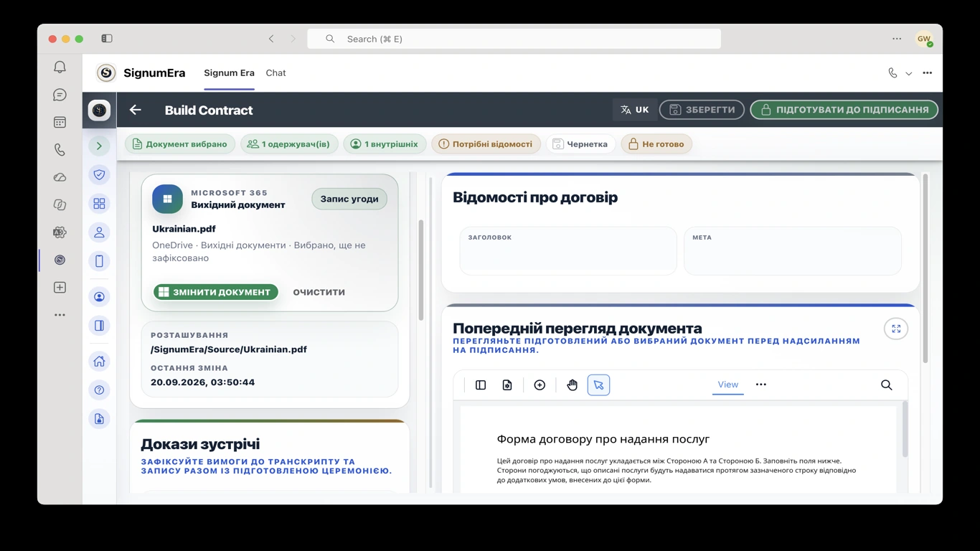Open the three-dot menu beside the call icon
Screen dimensions: 980x551
click(x=928, y=73)
